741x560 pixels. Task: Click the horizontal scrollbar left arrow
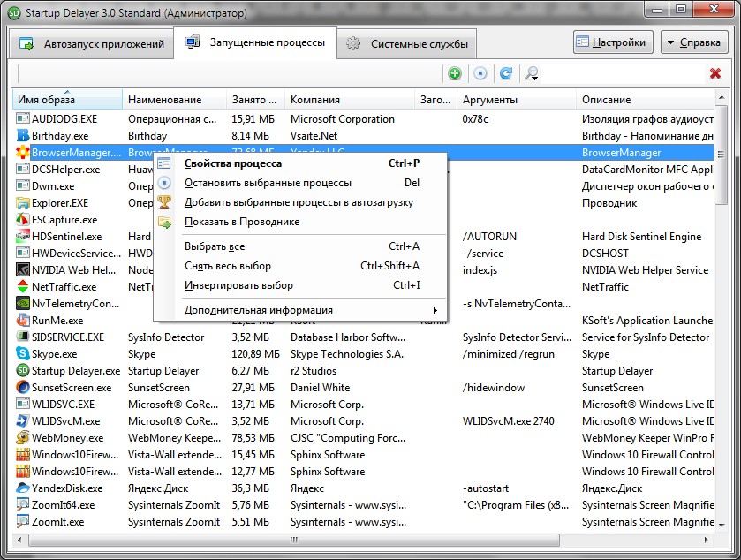(x=19, y=540)
